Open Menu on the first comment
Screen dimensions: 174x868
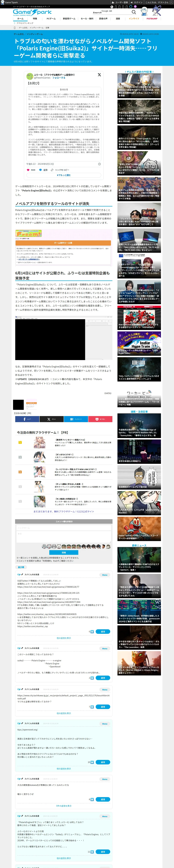(105, 575)
